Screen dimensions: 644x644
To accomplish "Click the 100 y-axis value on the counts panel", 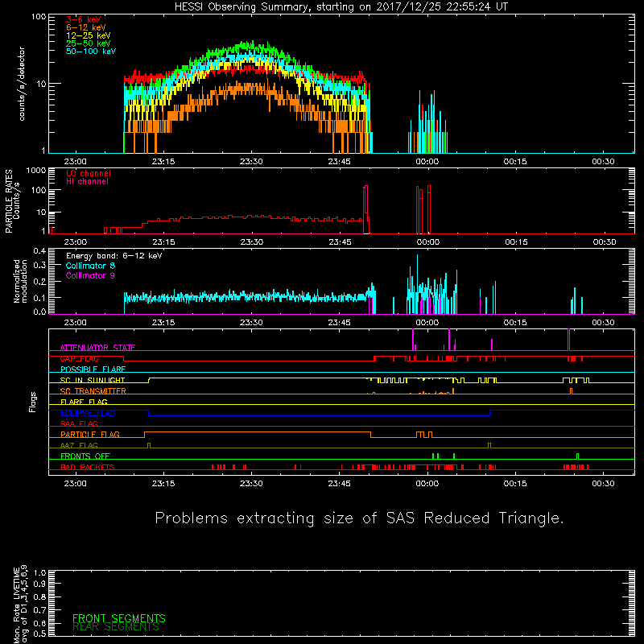I will (39, 17).
